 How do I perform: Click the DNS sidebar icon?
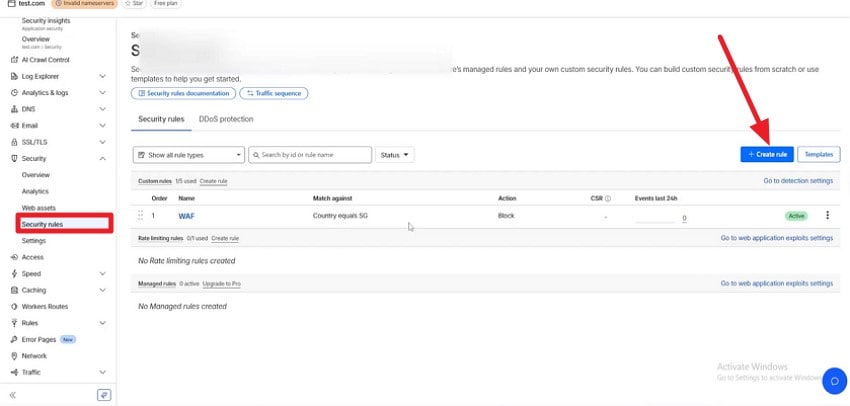15,109
